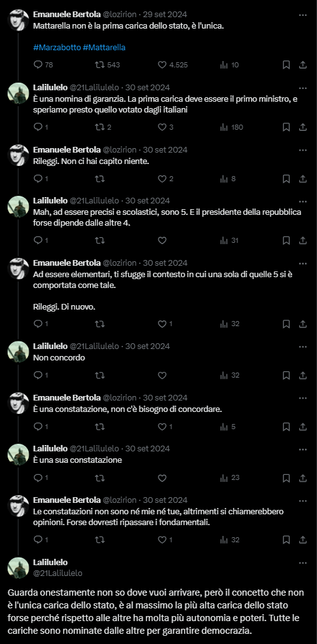Open the #Marzabotto hashtag
Screen dimensions: 317x644
tap(57, 48)
